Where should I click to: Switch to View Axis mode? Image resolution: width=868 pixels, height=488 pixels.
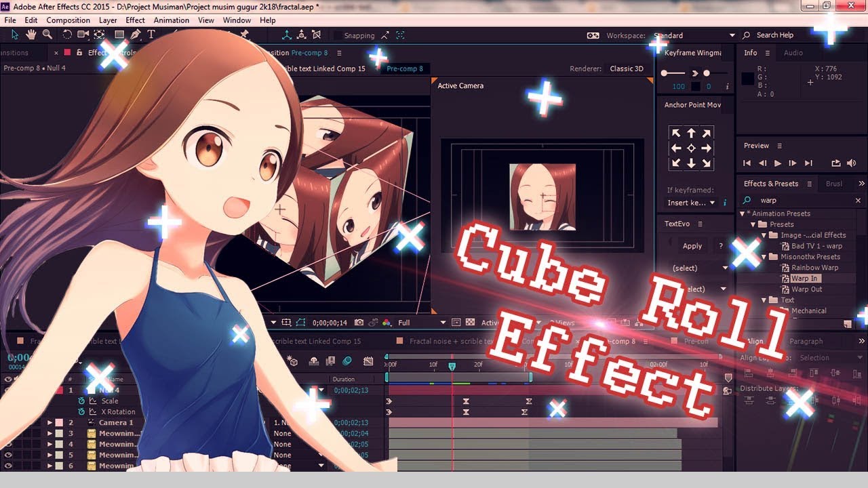click(x=316, y=35)
